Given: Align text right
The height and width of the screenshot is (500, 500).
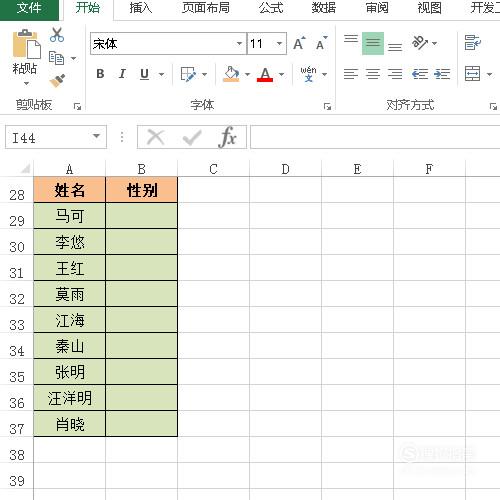Looking at the screenshot, I should pyautogui.click(x=395, y=74).
